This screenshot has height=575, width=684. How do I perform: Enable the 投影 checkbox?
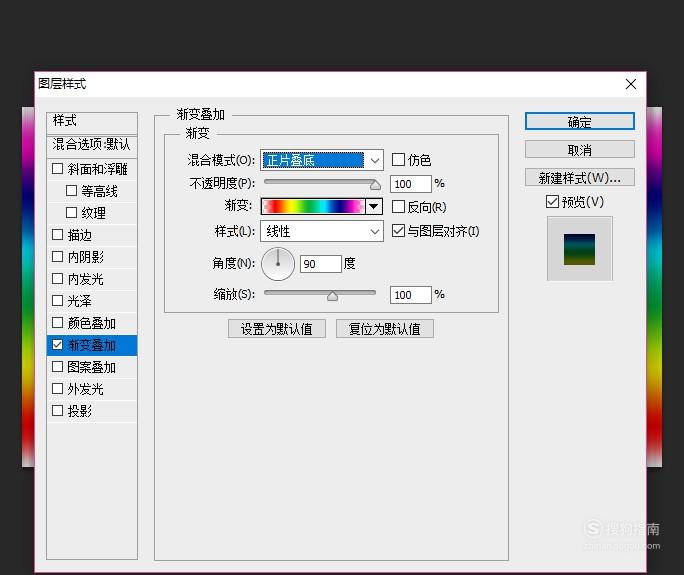(x=58, y=411)
